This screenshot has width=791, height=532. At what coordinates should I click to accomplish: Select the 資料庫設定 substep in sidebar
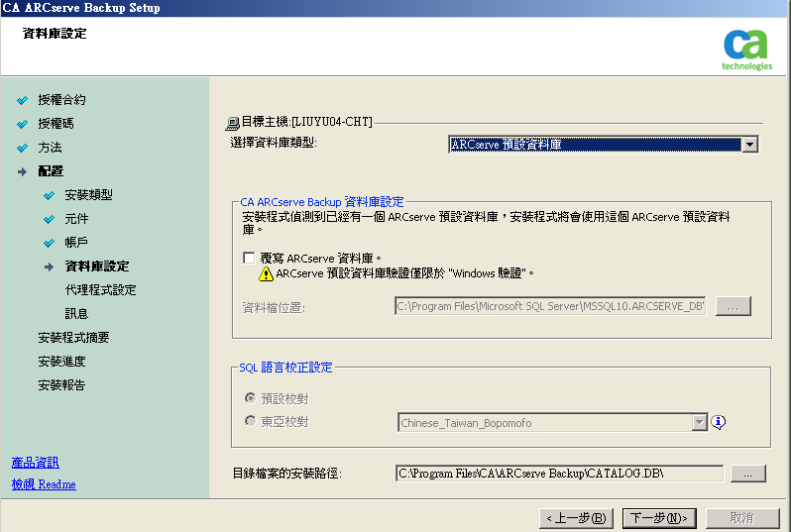click(x=97, y=266)
